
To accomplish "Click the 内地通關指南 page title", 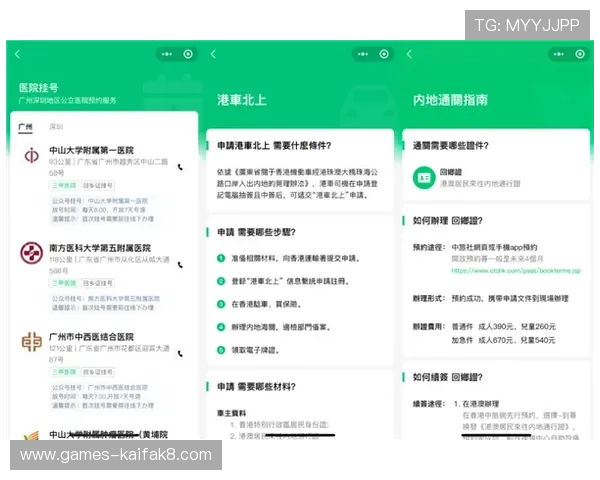I will (450, 100).
